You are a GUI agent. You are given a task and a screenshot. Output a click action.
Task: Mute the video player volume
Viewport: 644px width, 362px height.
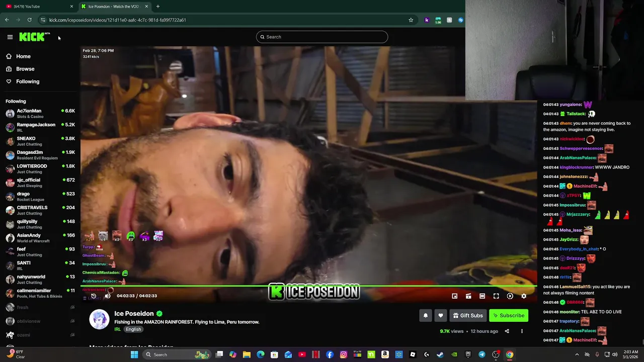[107, 296]
